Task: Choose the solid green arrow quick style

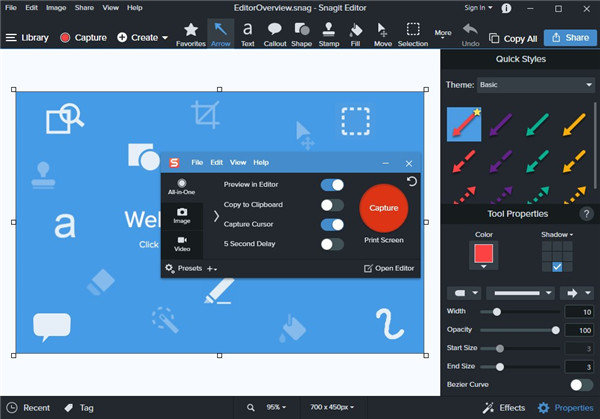Action: point(537,125)
